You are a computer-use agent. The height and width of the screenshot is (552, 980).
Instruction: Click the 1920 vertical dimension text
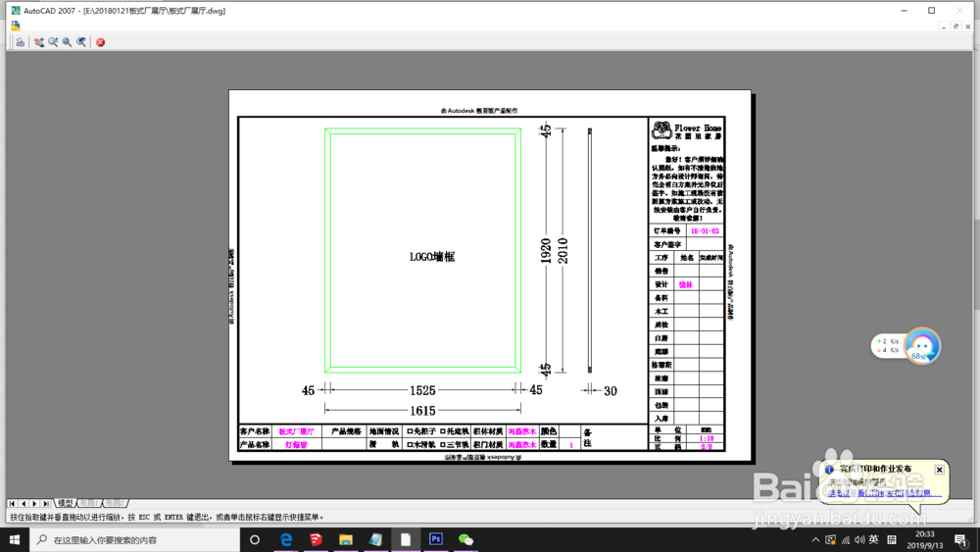pos(546,251)
